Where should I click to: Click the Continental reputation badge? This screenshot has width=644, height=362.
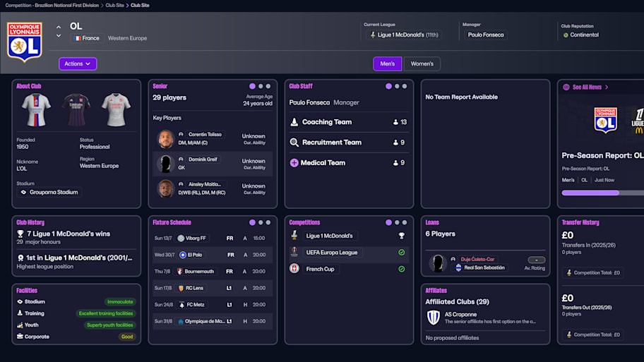(x=580, y=35)
